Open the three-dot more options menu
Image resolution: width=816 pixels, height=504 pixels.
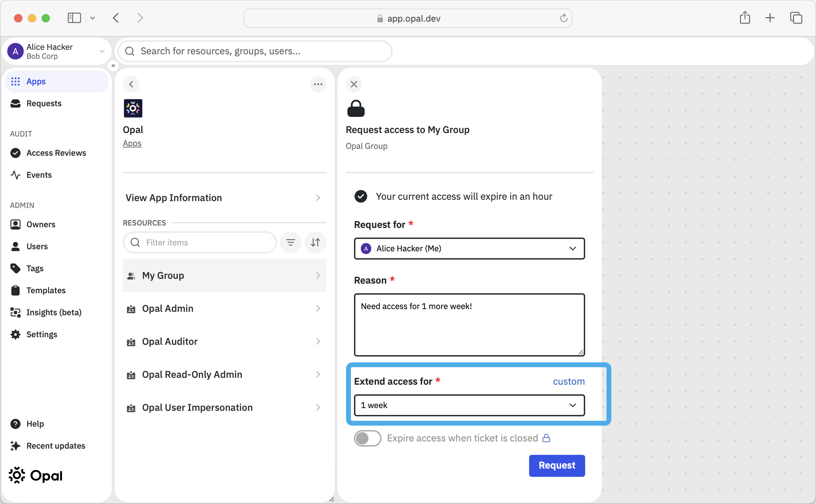pyautogui.click(x=318, y=84)
